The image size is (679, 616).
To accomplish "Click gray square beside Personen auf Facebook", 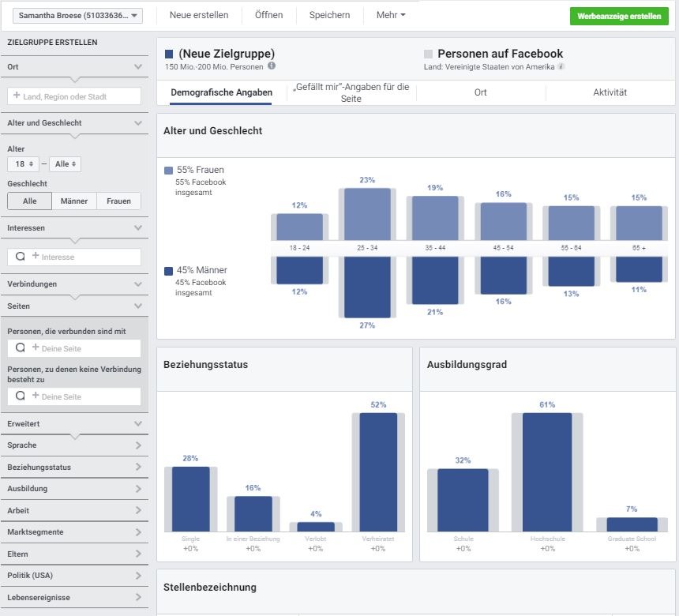I will tap(428, 54).
